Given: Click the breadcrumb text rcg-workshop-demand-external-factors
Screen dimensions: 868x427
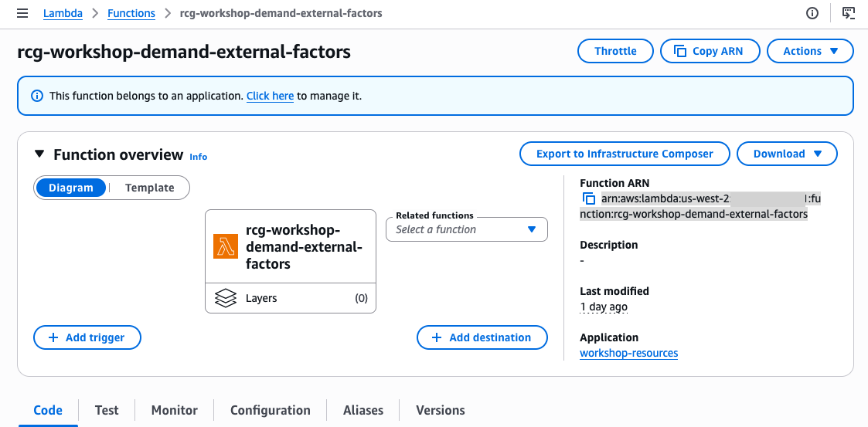Looking at the screenshot, I should coord(281,13).
